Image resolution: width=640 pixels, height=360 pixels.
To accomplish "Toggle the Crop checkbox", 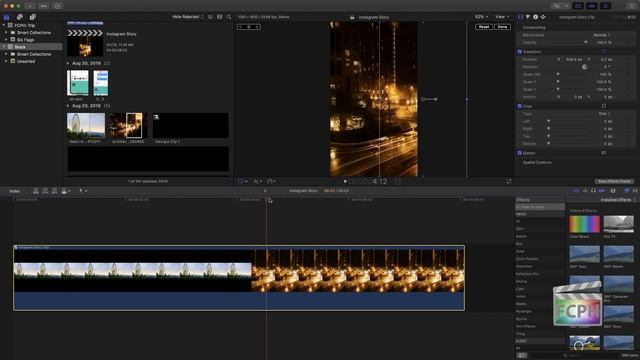I will (520, 106).
